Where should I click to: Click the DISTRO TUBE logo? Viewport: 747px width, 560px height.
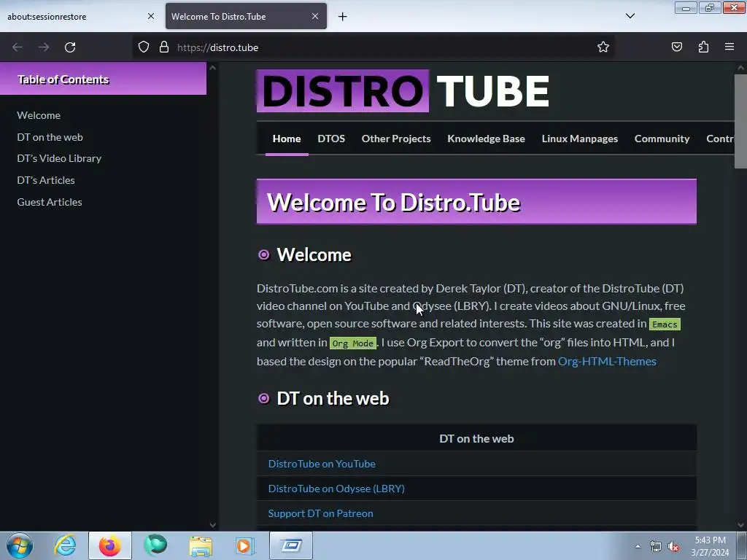(x=403, y=90)
